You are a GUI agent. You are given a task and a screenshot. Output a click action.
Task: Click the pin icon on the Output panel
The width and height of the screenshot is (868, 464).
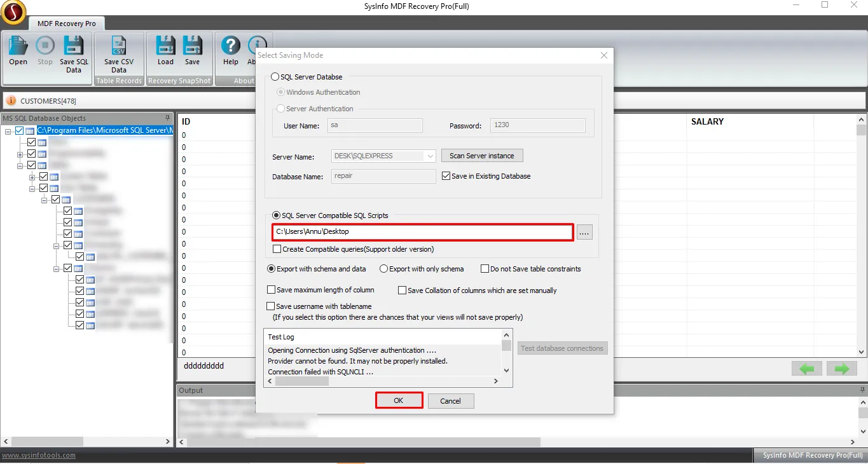[x=861, y=390]
